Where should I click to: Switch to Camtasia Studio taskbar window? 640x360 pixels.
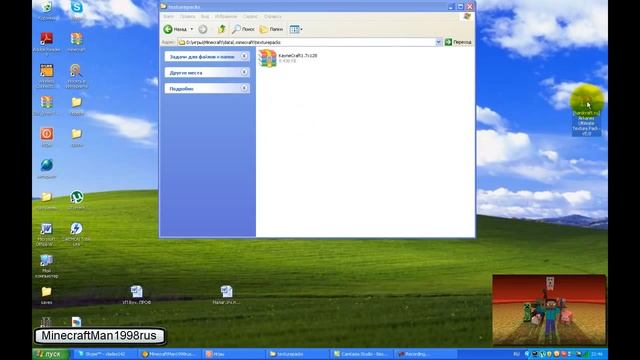pyautogui.click(x=362, y=354)
